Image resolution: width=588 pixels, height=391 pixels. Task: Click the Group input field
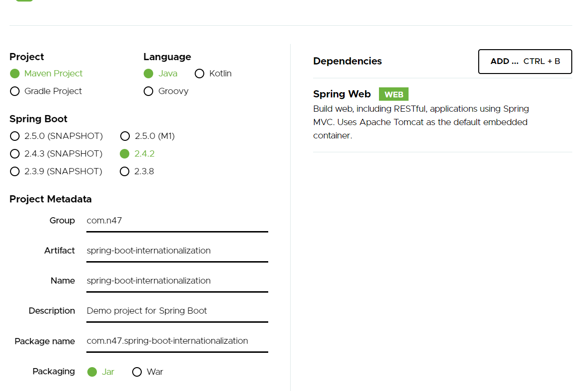tap(177, 221)
